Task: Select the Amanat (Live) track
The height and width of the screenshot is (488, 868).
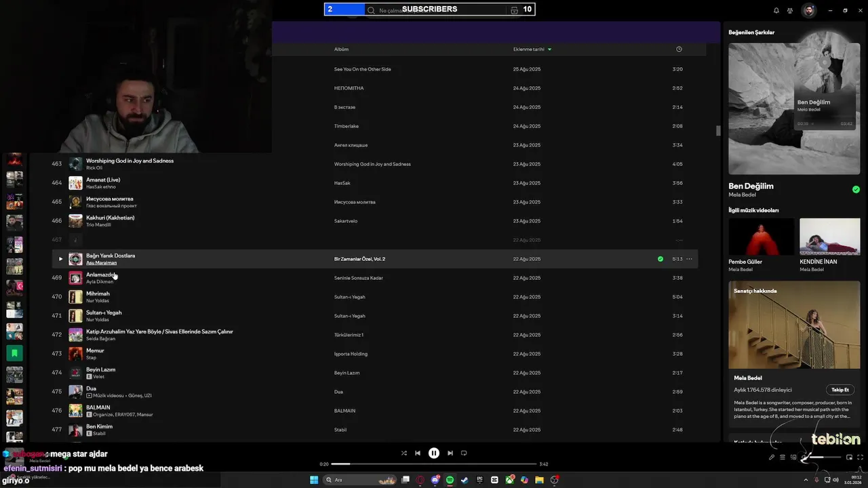Action: (x=103, y=180)
